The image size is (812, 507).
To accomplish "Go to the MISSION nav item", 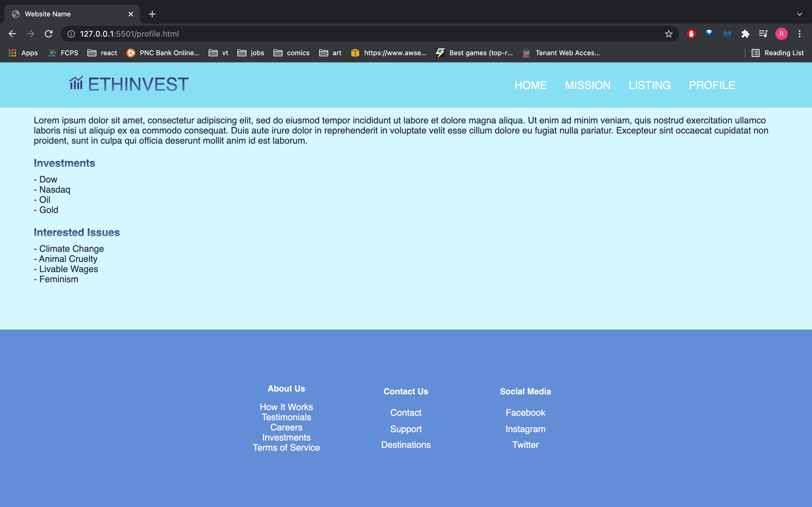I will coord(588,85).
